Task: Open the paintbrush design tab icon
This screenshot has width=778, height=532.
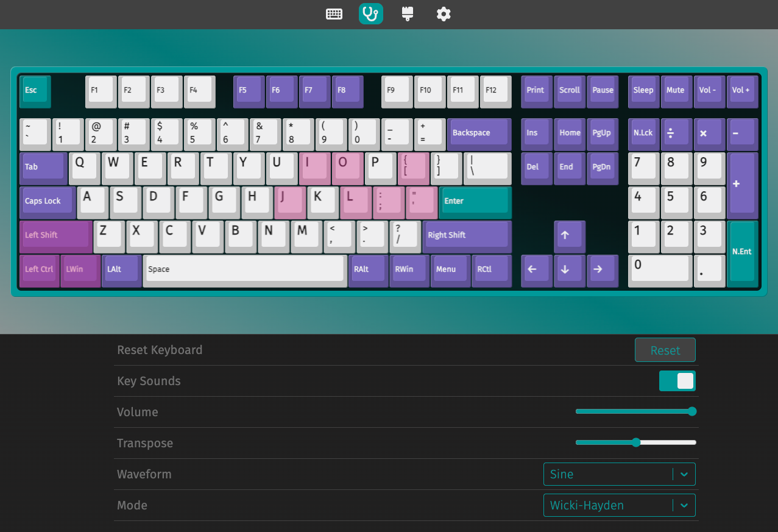Action: 408,14
